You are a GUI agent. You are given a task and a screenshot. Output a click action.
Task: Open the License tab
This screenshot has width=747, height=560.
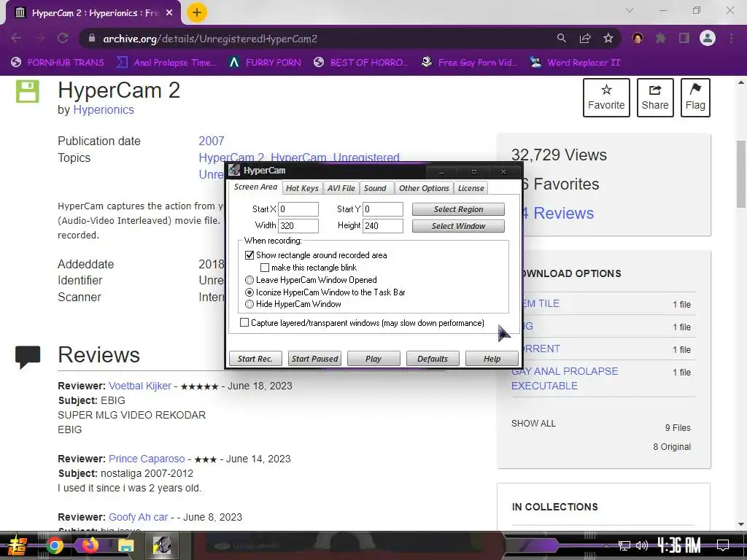(x=471, y=188)
